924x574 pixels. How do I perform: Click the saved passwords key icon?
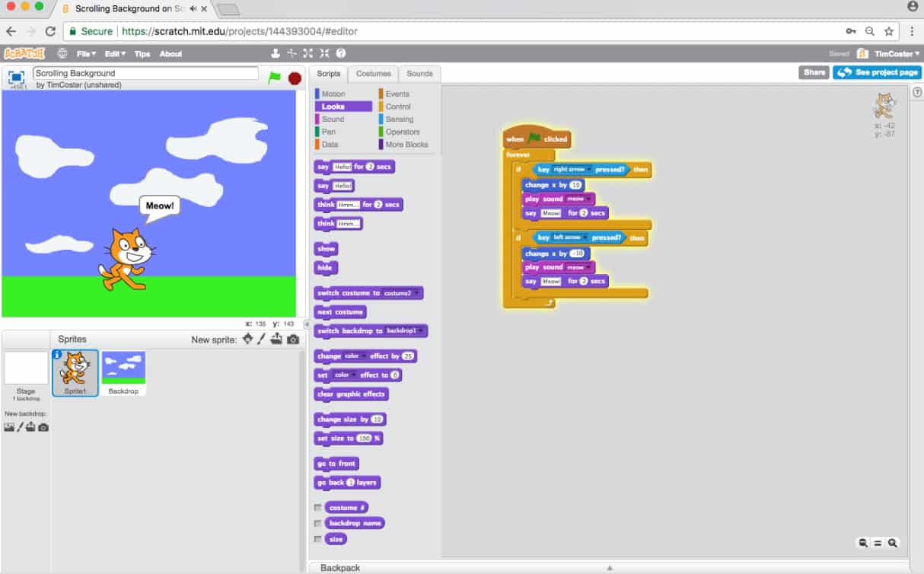point(851,31)
